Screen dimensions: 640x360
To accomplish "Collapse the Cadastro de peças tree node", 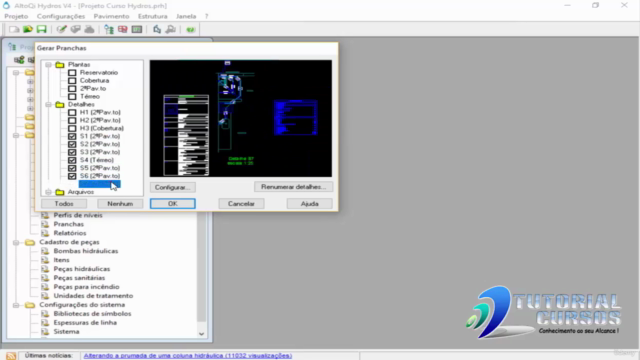I will point(16,242).
